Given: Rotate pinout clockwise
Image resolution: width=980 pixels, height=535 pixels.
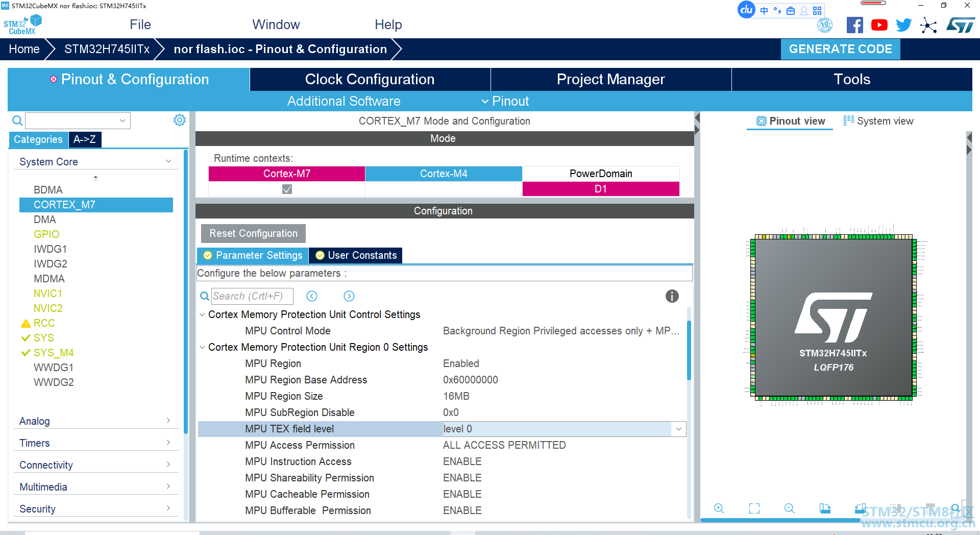Looking at the screenshot, I should click(825, 508).
